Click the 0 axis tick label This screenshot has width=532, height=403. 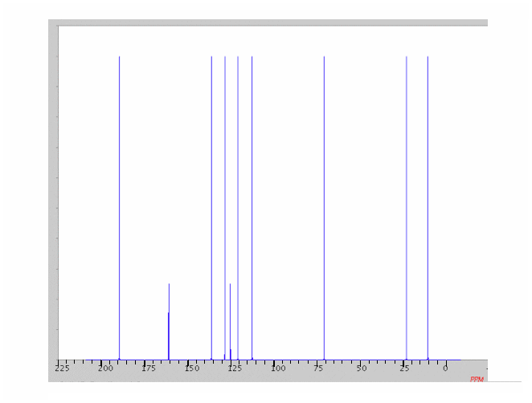pyautogui.click(x=444, y=368)
